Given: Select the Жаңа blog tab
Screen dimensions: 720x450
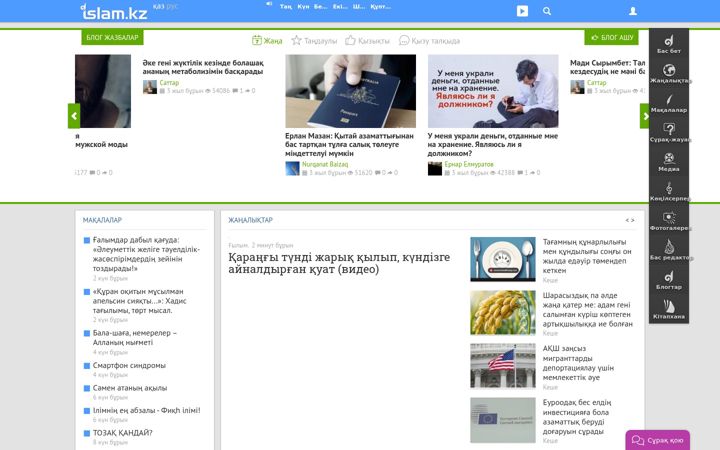Looking at the screenshot, I should (x=267, y=41).
